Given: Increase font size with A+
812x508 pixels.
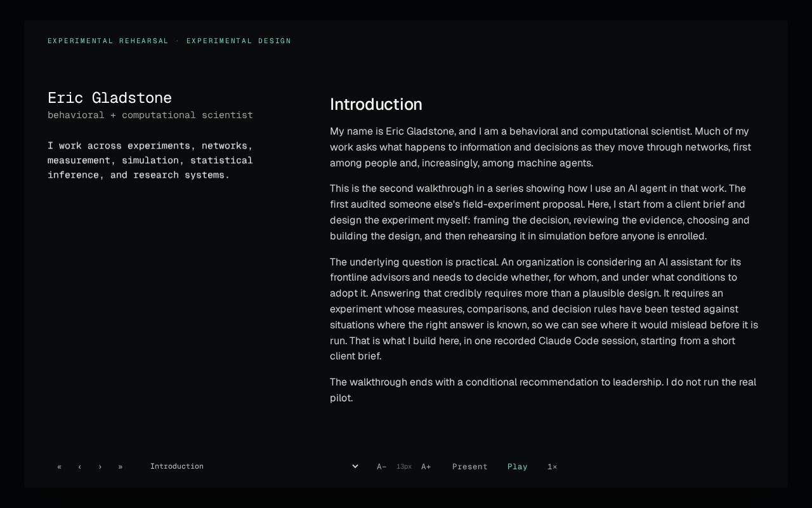Looking at the screenshot, I should tap(426, 467).
